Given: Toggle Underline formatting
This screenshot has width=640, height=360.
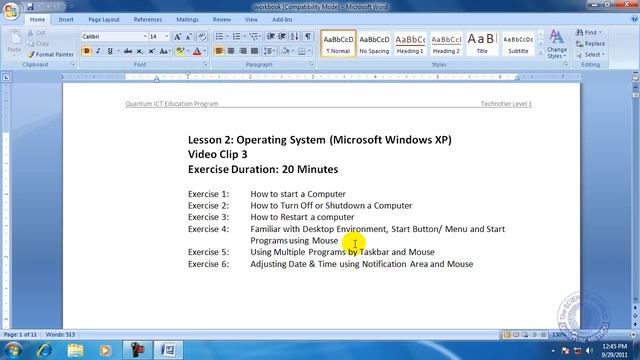Looking at the screenshot, I should [110, 51].
